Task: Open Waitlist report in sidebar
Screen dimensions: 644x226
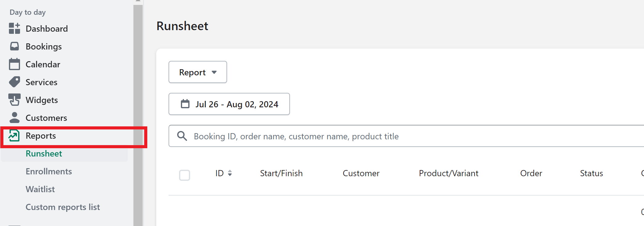Action: point(40,189)
